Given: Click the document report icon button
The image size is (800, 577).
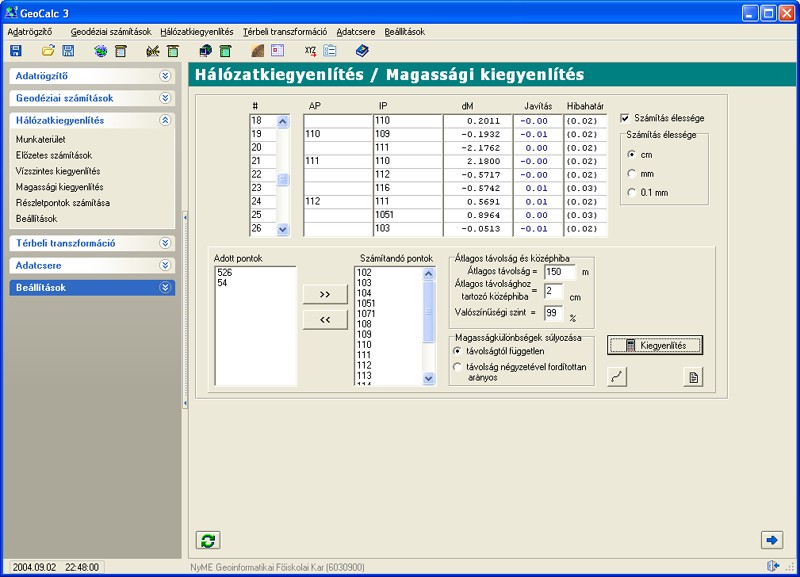Looking at the screenshot, I should coord(693,377).
